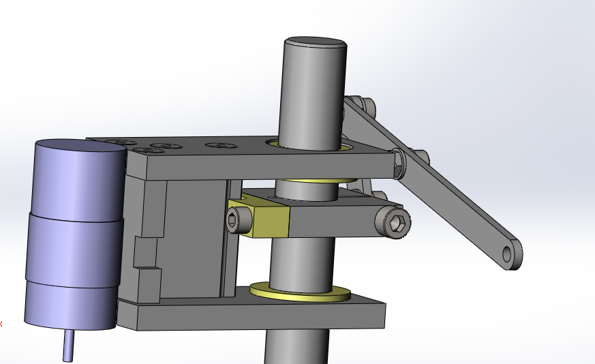
Task: Click the thin motor output shaft
Action: (68, 346)
